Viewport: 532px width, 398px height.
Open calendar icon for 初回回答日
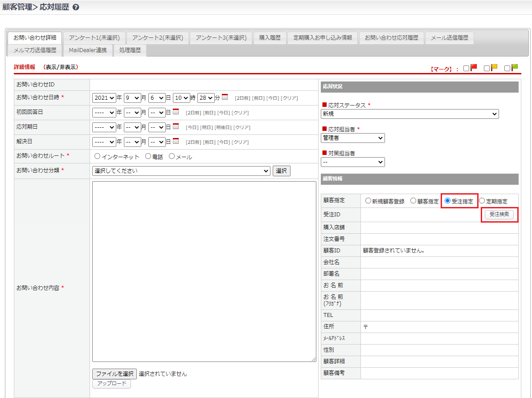point(176,112)
